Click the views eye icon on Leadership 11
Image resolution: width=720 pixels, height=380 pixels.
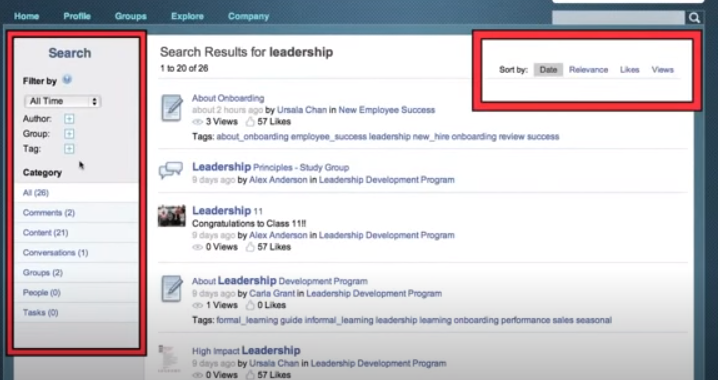pyautogui.click(x=197, y=247)
